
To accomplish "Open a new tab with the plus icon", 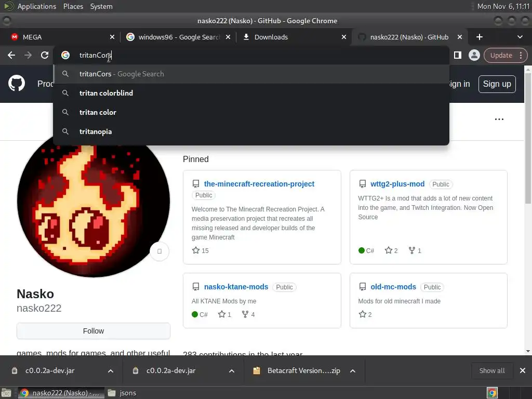I will pos(480,37).
